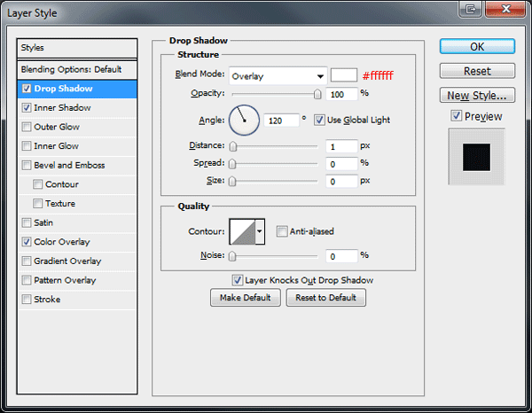
Task: Toggle the Inner Shadow checkbox
Action: [27, 108]
